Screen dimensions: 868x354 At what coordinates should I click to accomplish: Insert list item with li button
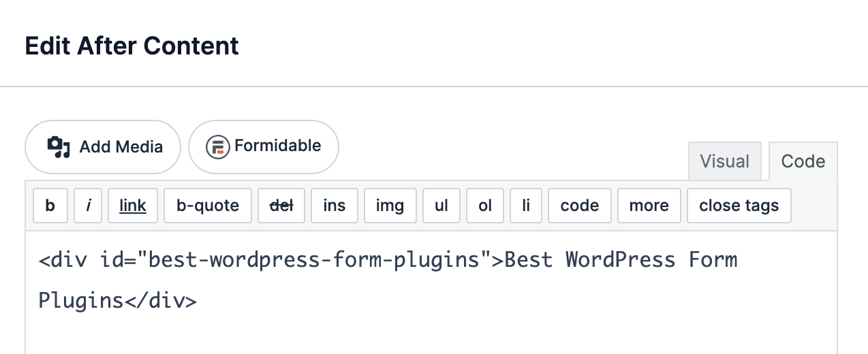point(526,206)
